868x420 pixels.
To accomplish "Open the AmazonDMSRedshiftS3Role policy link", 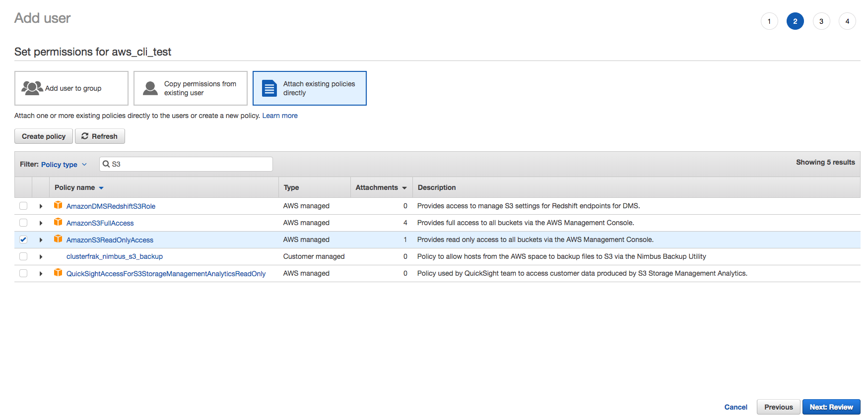I will coord(111,206).
